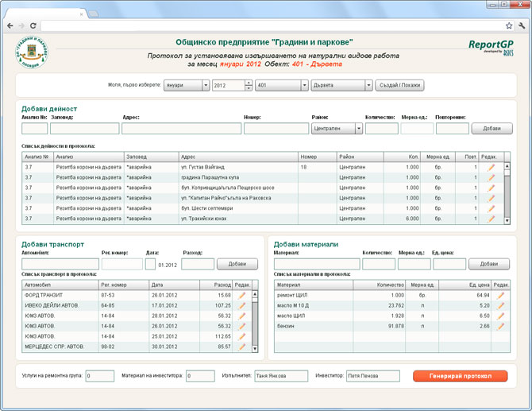Sort transport by Дата column header

[174, 285]
